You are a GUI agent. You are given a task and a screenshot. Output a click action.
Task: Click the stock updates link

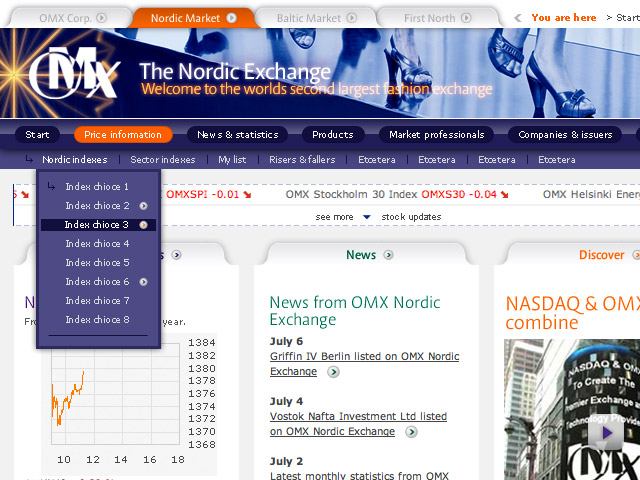[x=411, y=217]
